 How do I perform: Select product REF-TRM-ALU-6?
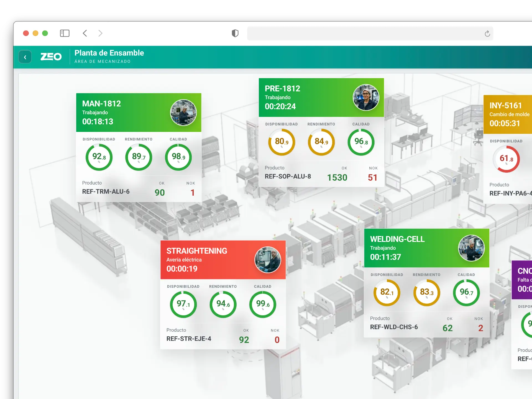[x=106, y=191]
